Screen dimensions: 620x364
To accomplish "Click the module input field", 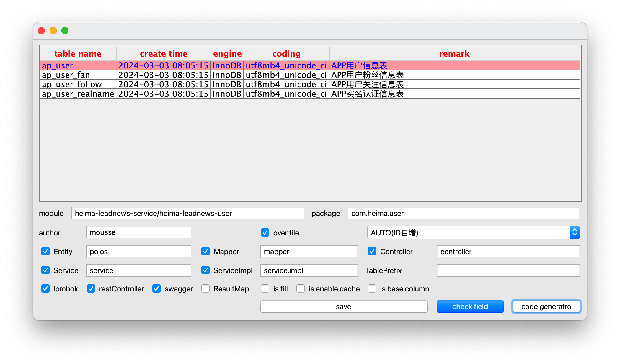I will 187,213.
